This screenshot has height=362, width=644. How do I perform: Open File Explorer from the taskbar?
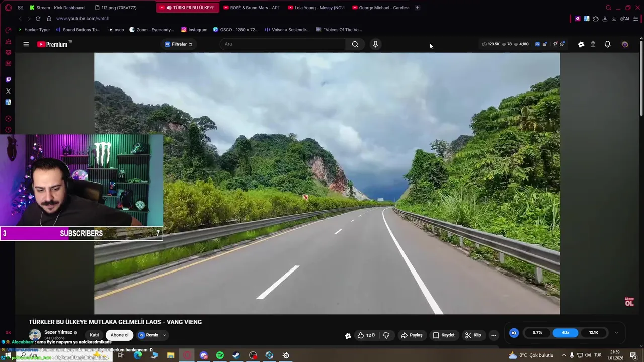[171, 355]
